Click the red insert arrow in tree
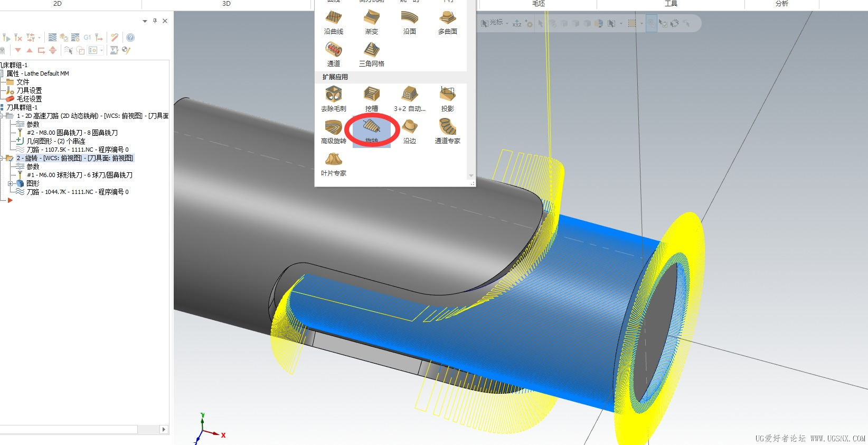Image resolution: width=868 pixels, height=445 pixels. pyautogui.click(x=10, y=200)
